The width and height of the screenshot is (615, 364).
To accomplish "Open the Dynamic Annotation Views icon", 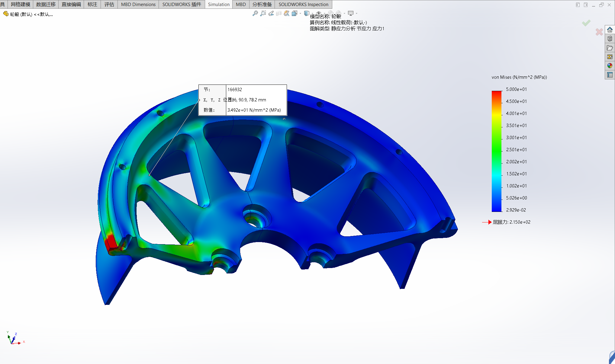I will pos(286,13).
